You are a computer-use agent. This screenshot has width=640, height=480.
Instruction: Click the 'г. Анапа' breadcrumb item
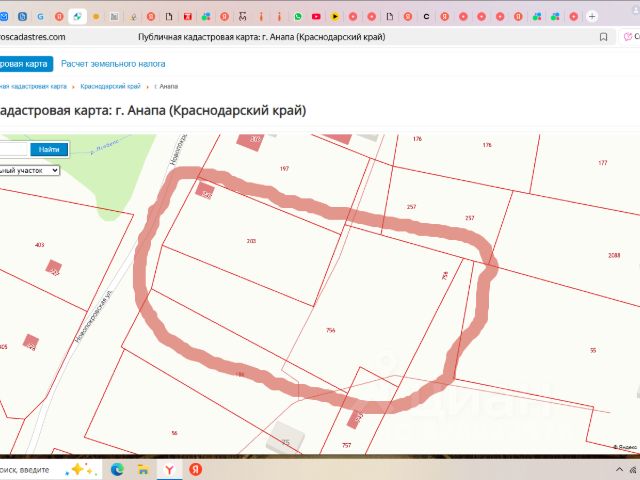tap(166, 87)
